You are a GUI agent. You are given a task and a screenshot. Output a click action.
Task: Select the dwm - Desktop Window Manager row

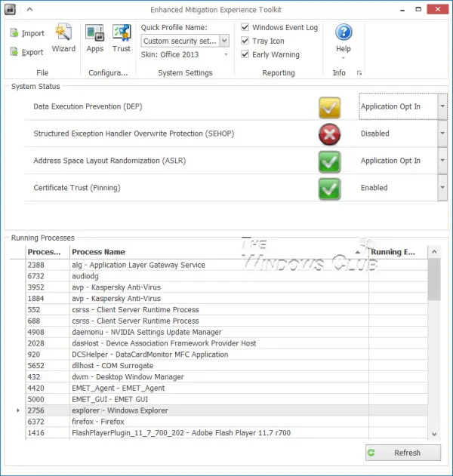(226, 377)
